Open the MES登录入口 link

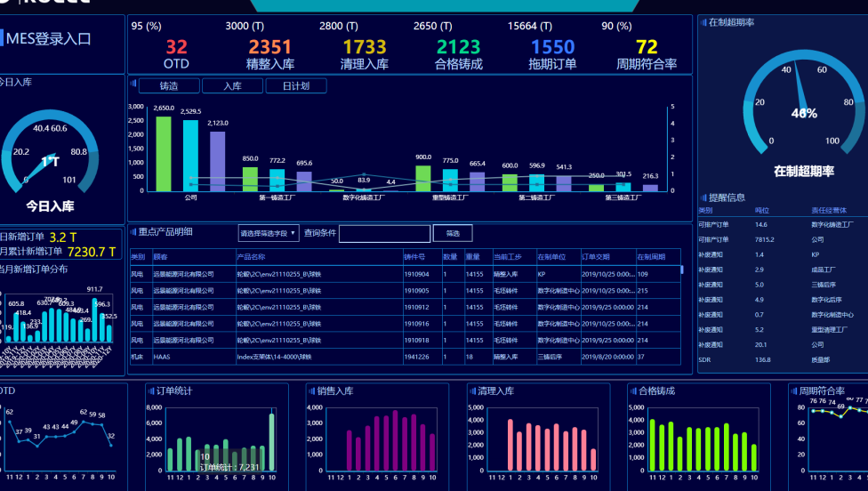click(x=60, y=39)
